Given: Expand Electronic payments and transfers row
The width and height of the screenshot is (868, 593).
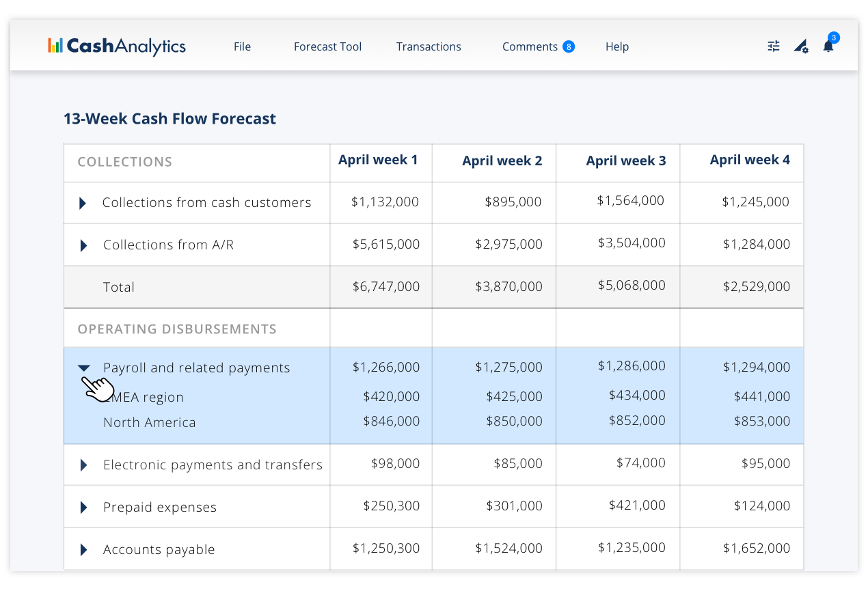Looking at the screenshot, I should pos(83,465).
